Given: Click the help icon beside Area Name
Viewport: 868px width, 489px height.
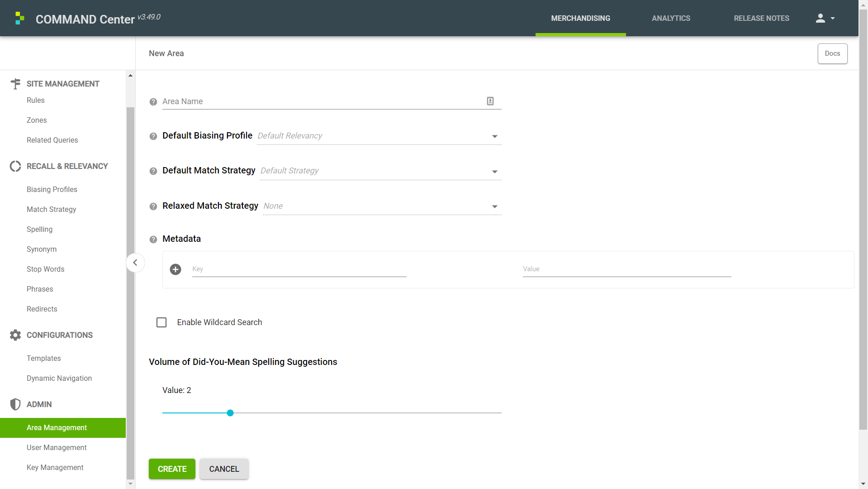Looking at the screenshot, I should pos(153,102).
